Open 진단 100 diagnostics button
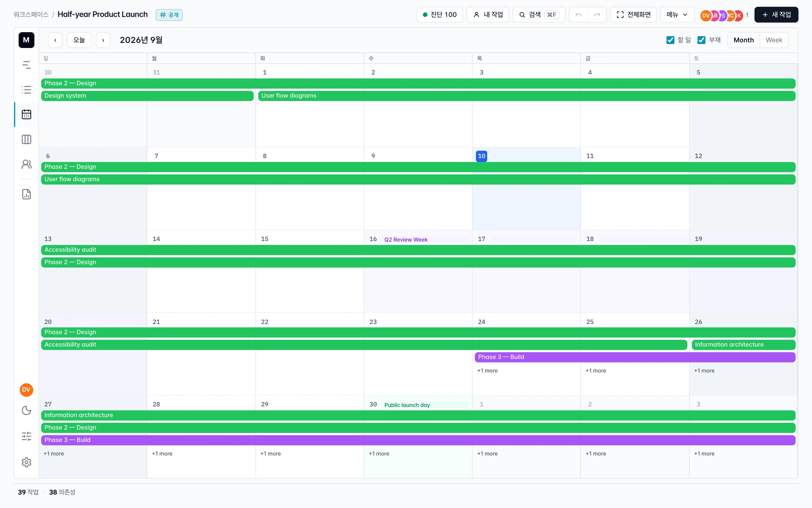The width and height of the screenshot is (812, 508). tap(440, 15)
